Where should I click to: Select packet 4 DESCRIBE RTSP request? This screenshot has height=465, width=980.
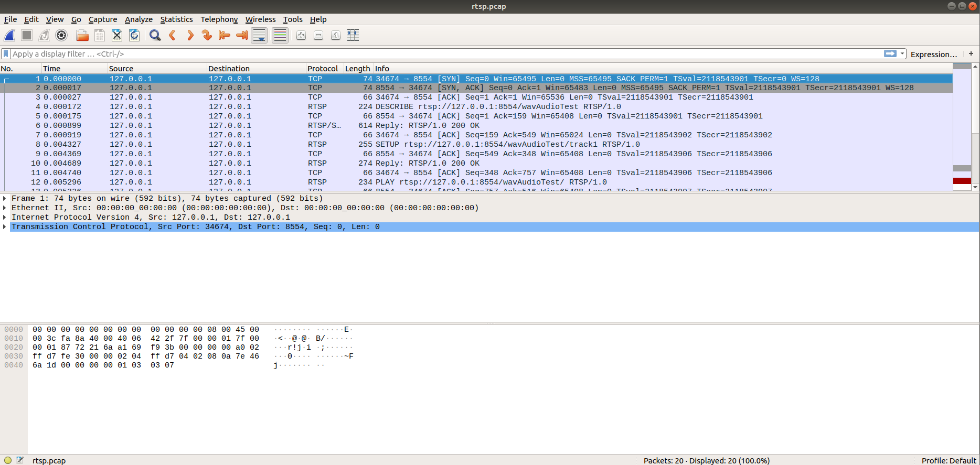click(476, 106)
